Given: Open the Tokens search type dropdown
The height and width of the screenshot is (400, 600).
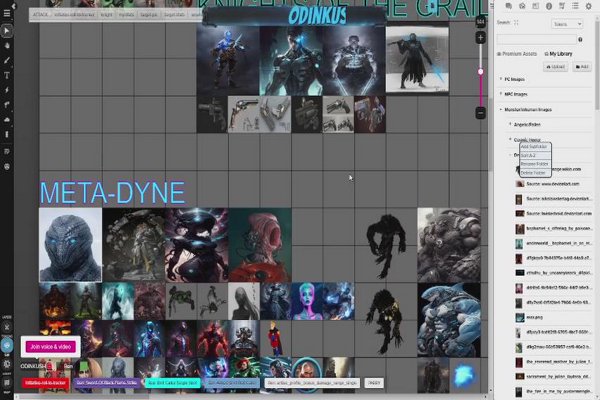Looking at the screenshot, I should (x=567, y=24).
